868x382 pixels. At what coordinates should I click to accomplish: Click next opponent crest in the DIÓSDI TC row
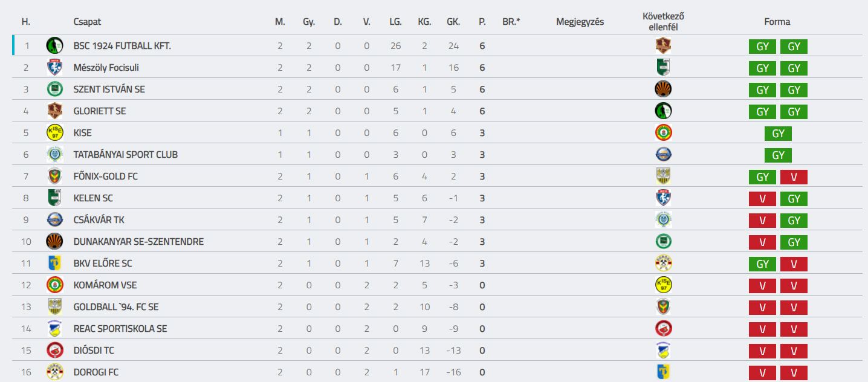tap(663, 350)
